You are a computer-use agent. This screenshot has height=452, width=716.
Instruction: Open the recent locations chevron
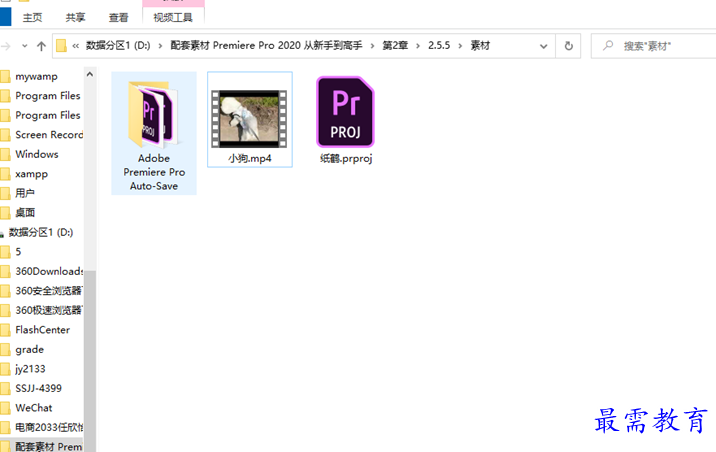(25, 46)
